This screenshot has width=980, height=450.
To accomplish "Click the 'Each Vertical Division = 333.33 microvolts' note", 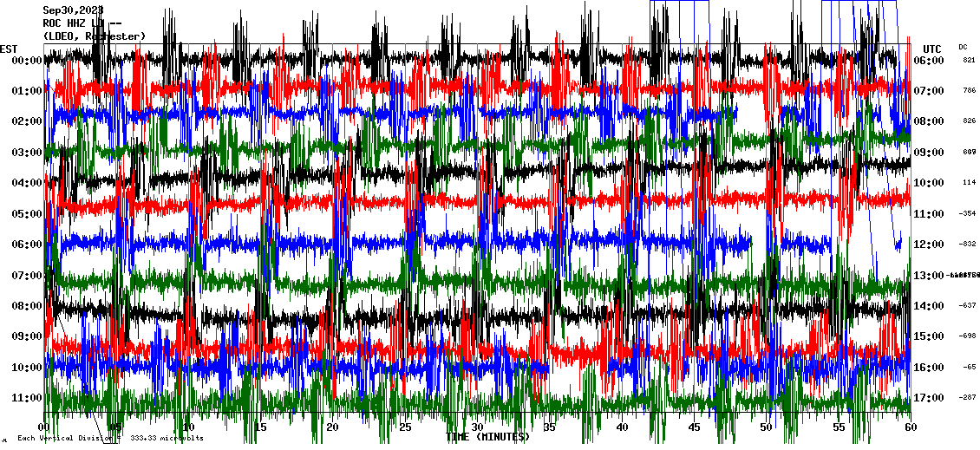I will click(x=110, y=438).
